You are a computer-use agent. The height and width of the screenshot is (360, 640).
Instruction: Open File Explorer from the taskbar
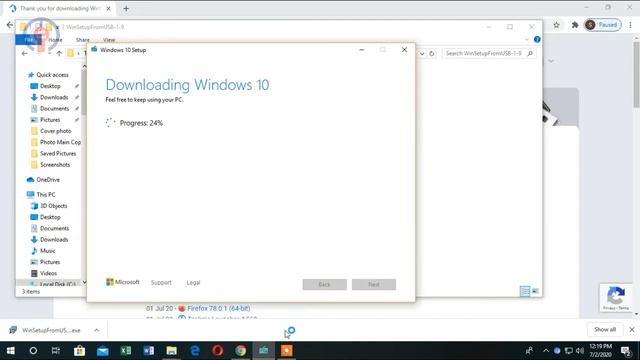click(171, 351)
